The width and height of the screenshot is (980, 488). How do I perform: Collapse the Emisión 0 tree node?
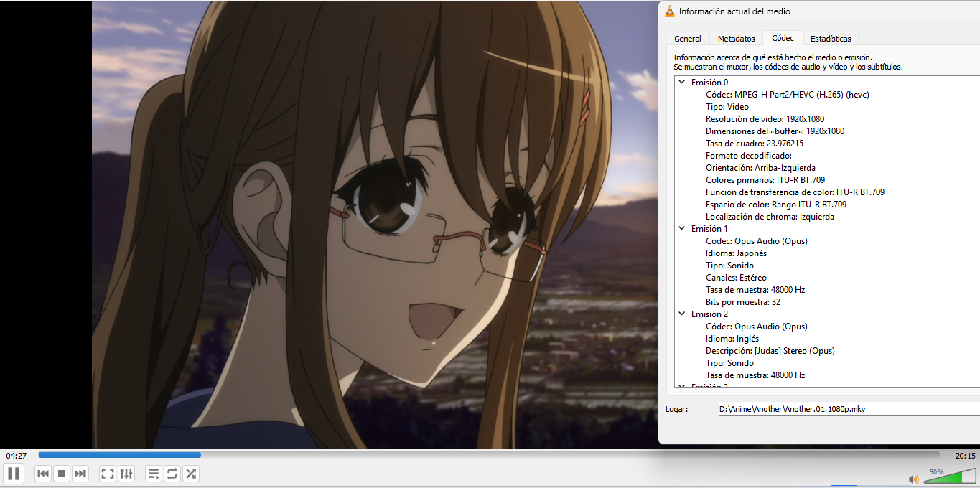coord(682,83)
